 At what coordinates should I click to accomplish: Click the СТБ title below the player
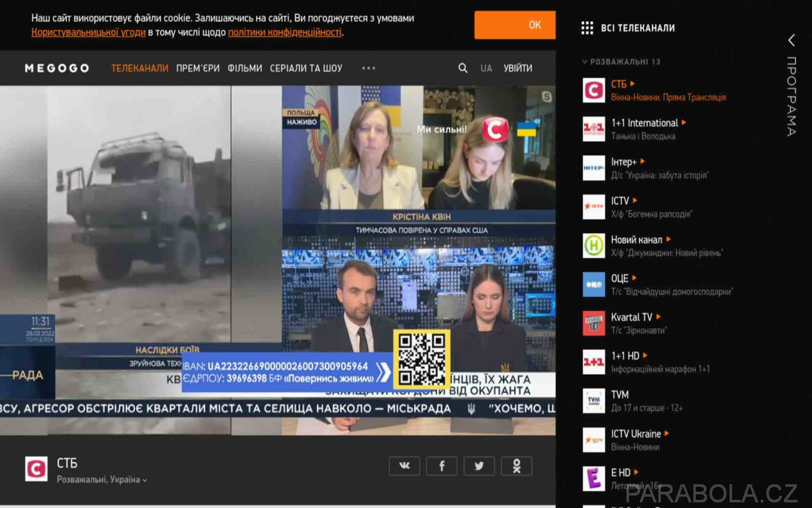click(67, 464)
